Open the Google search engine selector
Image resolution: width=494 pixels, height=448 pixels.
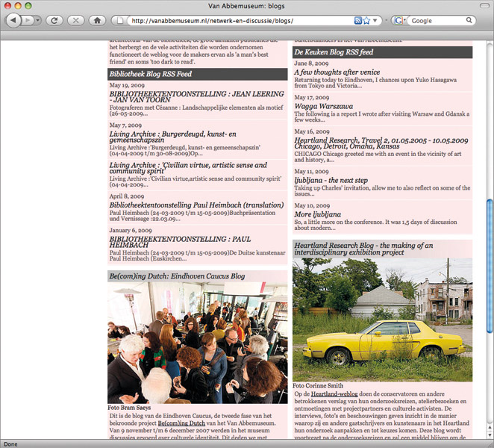399,20
